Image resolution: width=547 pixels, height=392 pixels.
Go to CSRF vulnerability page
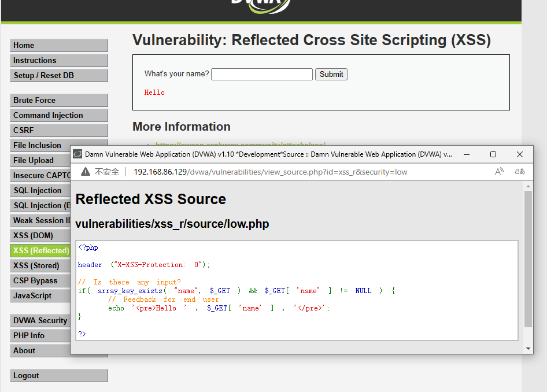point(59,130)
